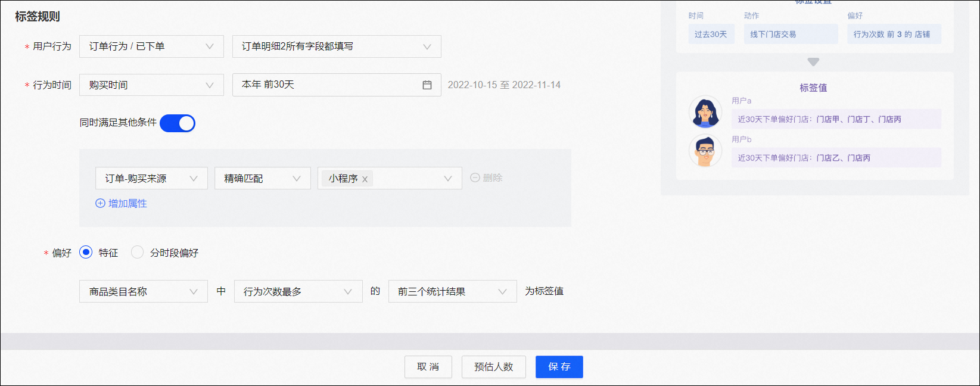This screenshot has height=386, width=980.
Task: Expand the 订单明细2所有字段都填写 dropdown
Action: (x=337, y=46)
